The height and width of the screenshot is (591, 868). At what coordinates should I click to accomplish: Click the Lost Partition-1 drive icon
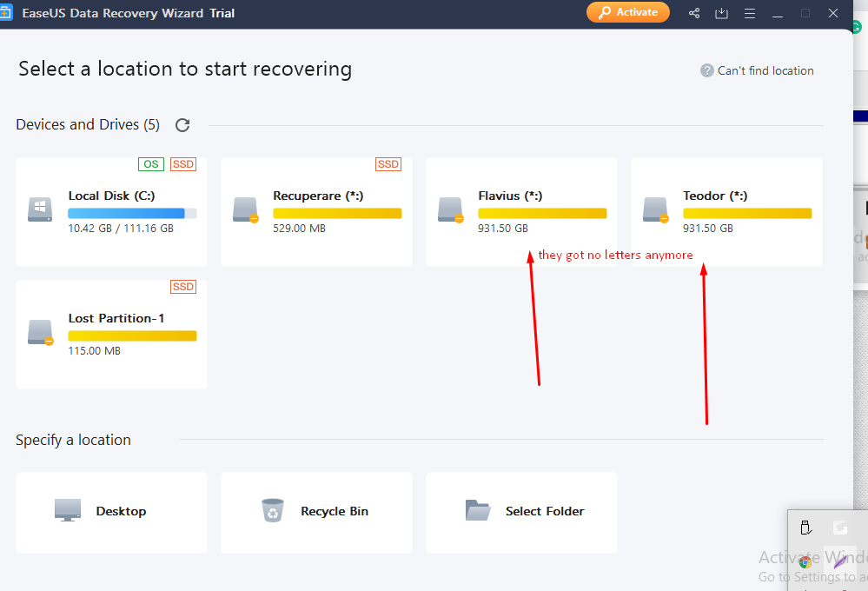click(x=41, y=332)
